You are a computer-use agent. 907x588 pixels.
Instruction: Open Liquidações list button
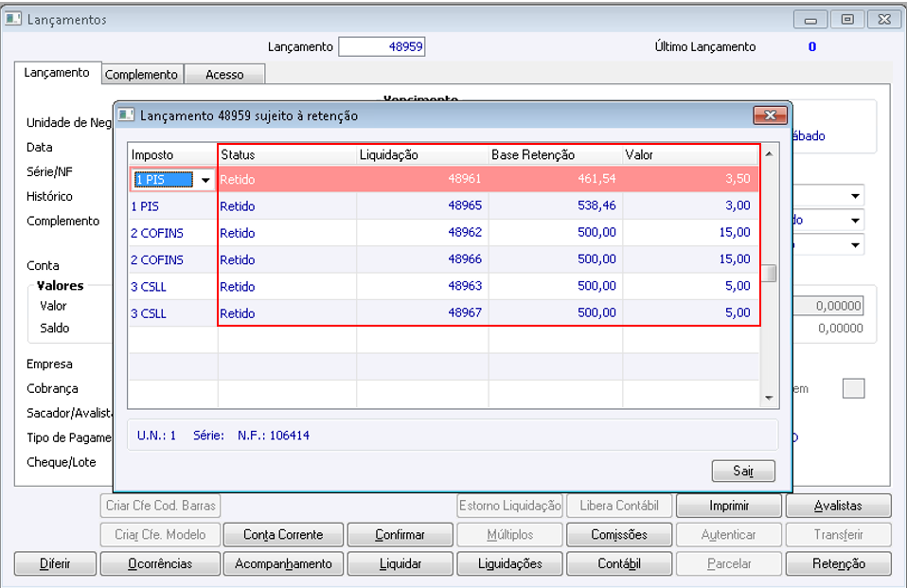click(x=509, y=563)
